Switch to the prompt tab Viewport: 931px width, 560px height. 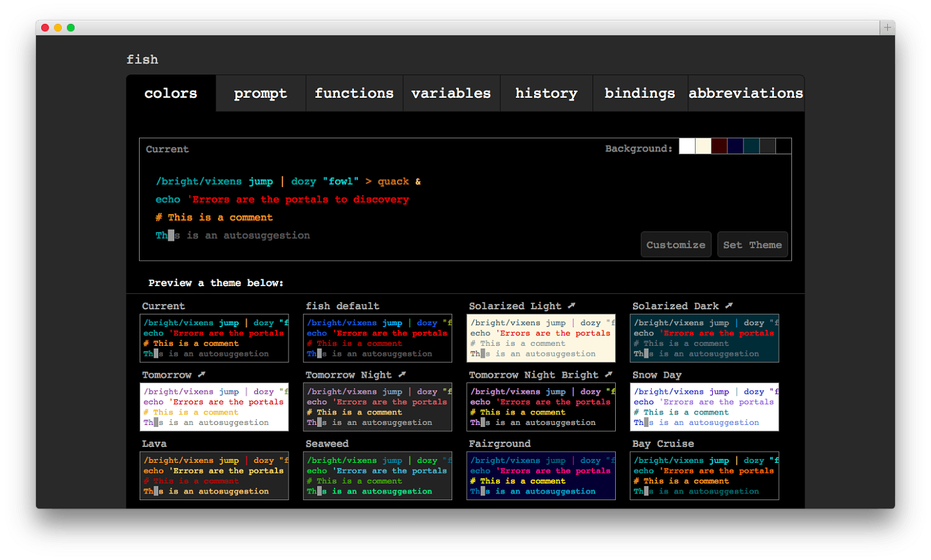pos(261,94)
